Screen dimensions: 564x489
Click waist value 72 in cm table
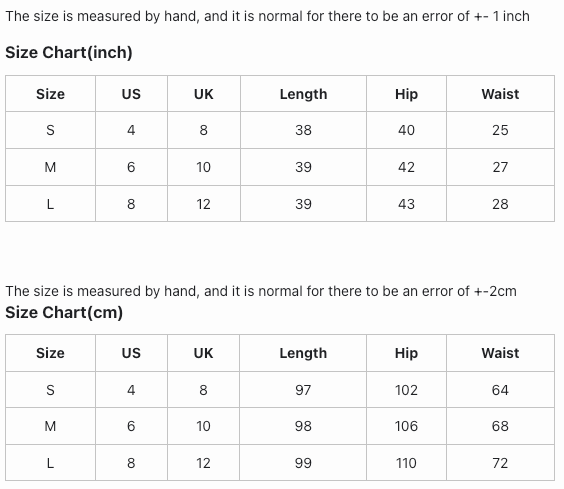tap(500, 463)
